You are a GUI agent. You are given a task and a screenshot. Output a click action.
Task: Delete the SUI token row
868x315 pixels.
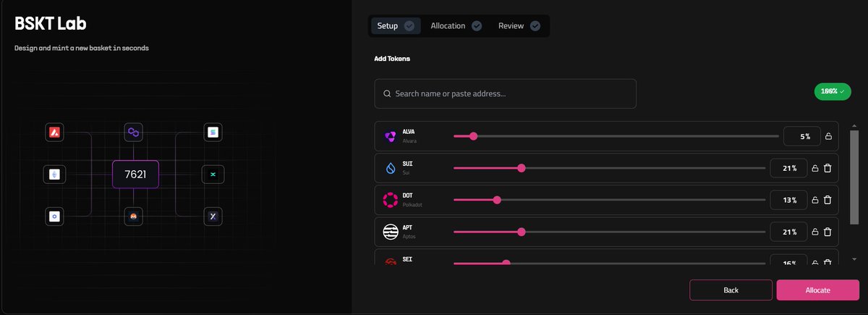tap(827, 168)
